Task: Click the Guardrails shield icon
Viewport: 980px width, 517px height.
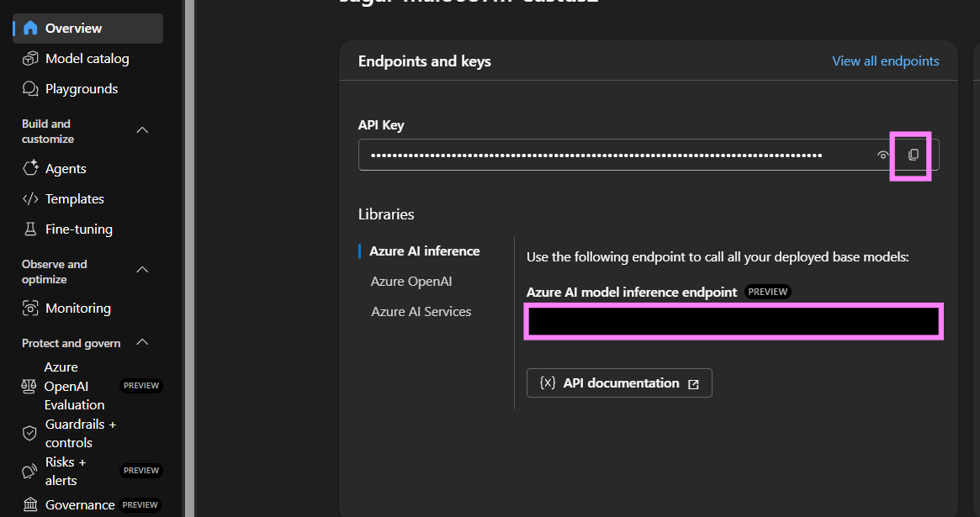Action: click(29, 433)
